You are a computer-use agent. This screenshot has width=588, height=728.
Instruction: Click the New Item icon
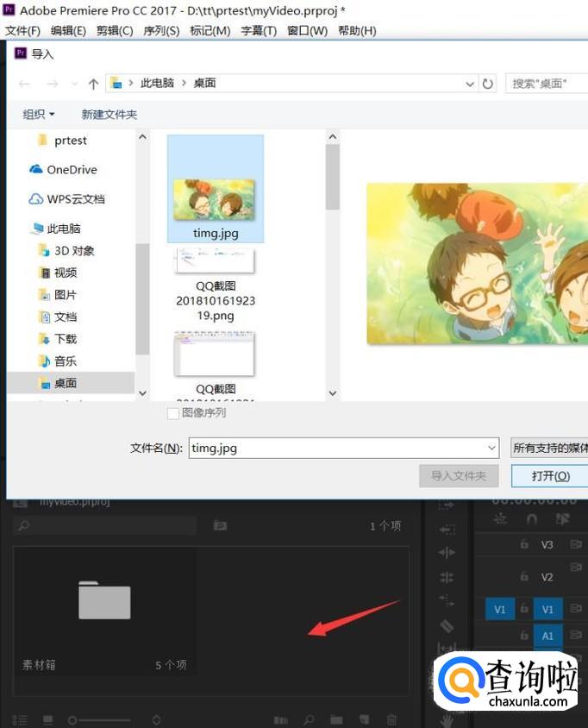(365, 720)
